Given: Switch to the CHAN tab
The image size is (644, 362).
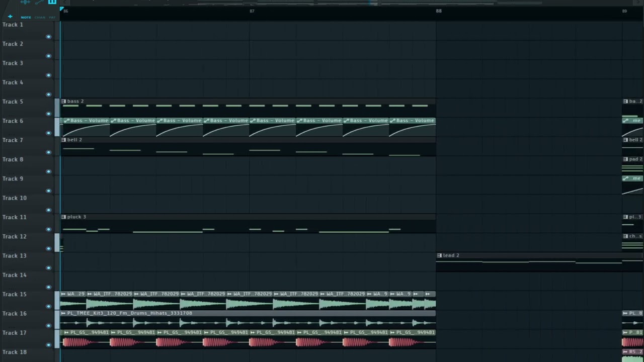Looking at the screenshot, I should [x=40, y=18].
